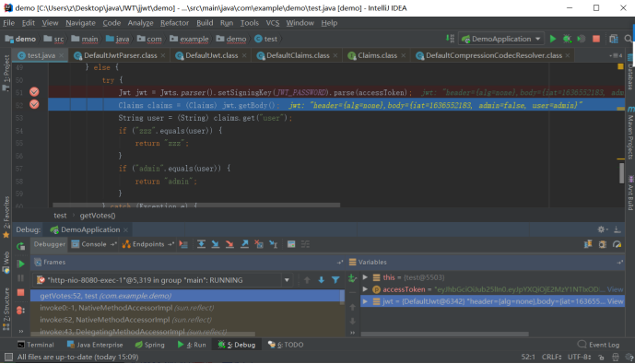
Task: Run to cursor in the debugger toolbar
Action: (274, 244)
